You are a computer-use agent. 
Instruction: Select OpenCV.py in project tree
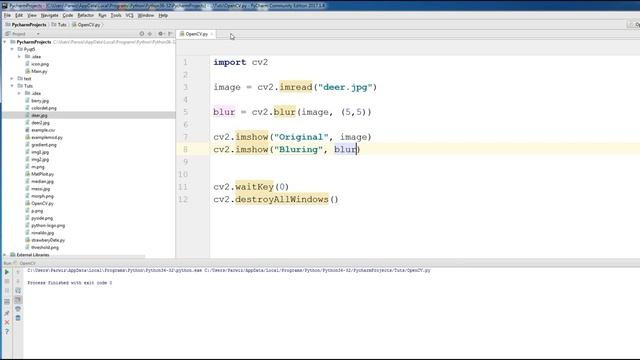click(40, 203)
